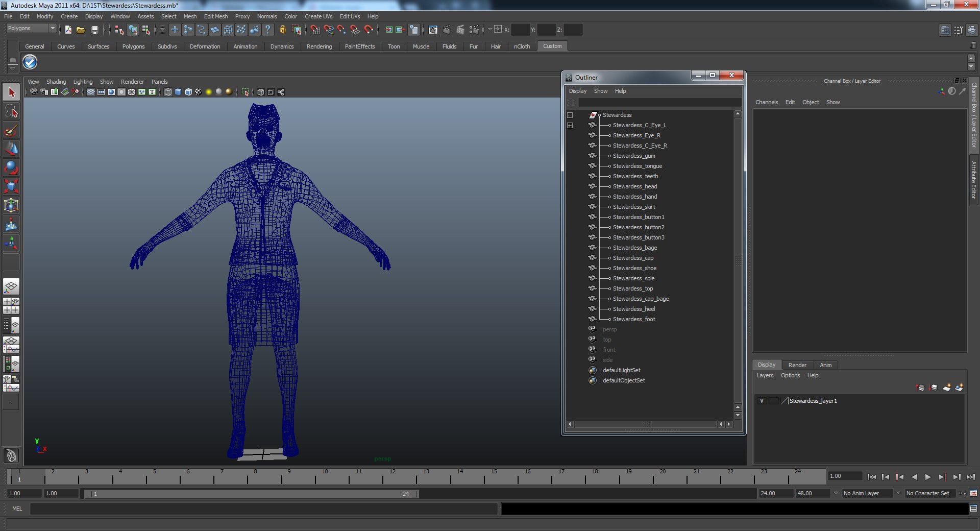Click the blue checkmark shelf icon
This screenshot has width=980, height=531.
(x=30, y=62)
